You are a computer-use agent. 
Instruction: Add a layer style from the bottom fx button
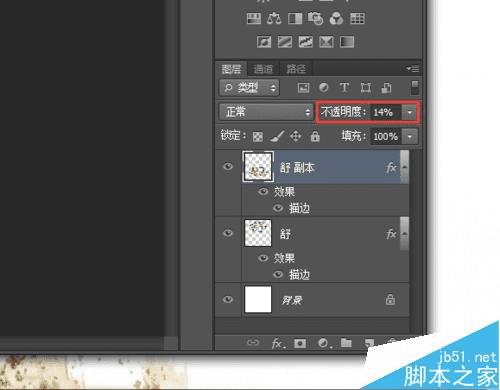[278, 343]
